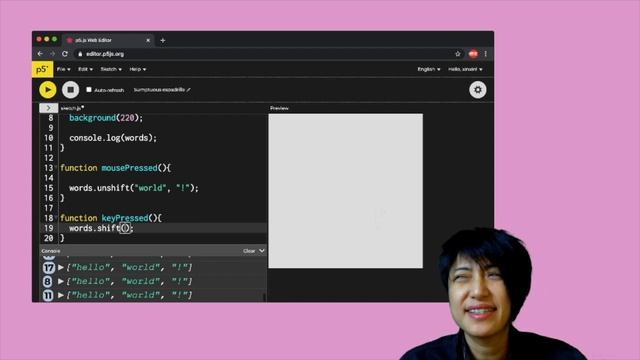Click the gray preview canvas
The image size is (640, 360).
(x=346, y=191)
